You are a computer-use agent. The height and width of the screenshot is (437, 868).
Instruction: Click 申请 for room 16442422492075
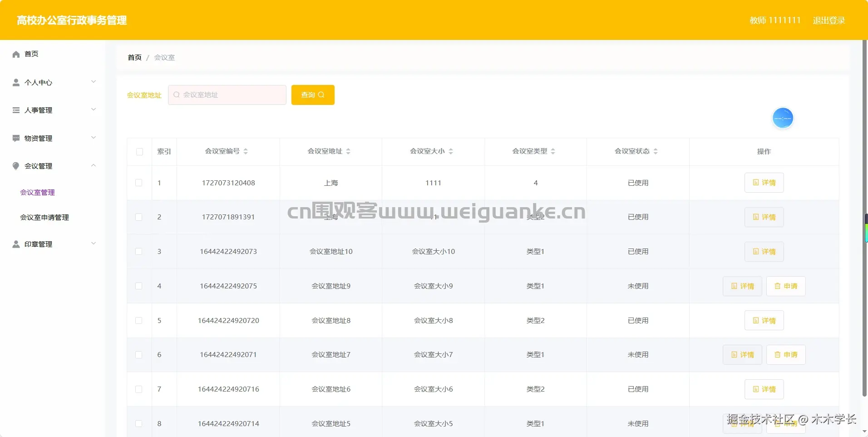[x=786, y=286]
